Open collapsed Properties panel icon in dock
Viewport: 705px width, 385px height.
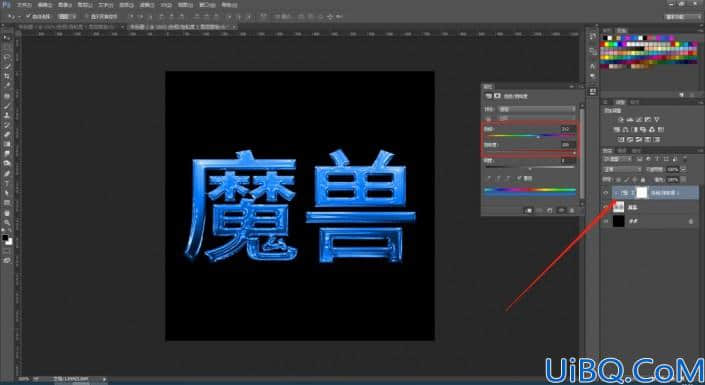pyautogui.click(x=592, y=92)
